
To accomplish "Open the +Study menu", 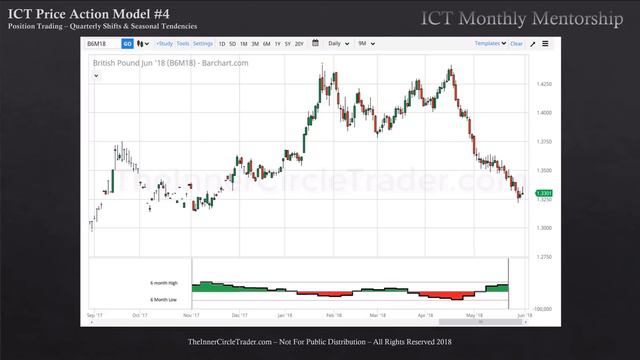I will pyautogui.click(x=164, y=43).
